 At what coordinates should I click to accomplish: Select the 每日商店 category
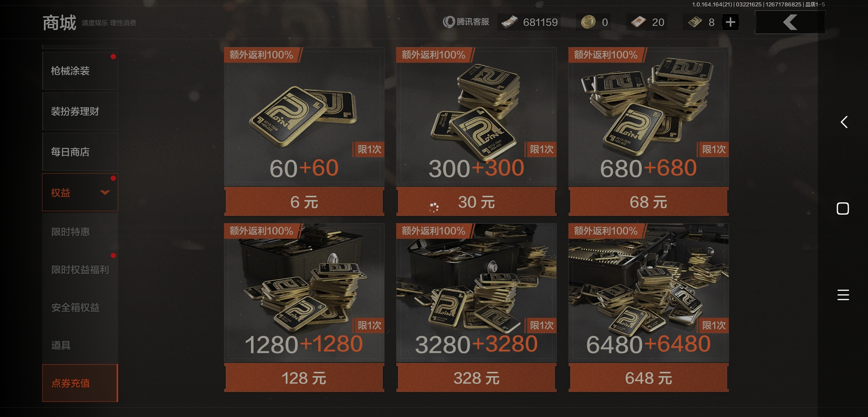(80, 152)
